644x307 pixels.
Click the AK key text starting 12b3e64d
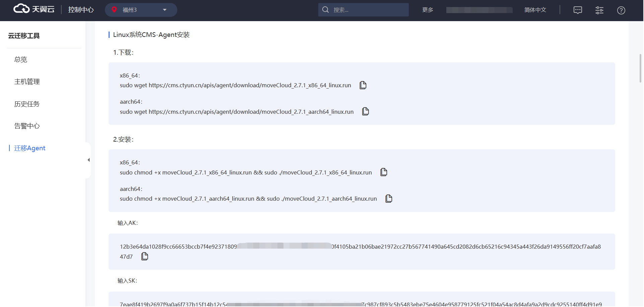[360, 251]
